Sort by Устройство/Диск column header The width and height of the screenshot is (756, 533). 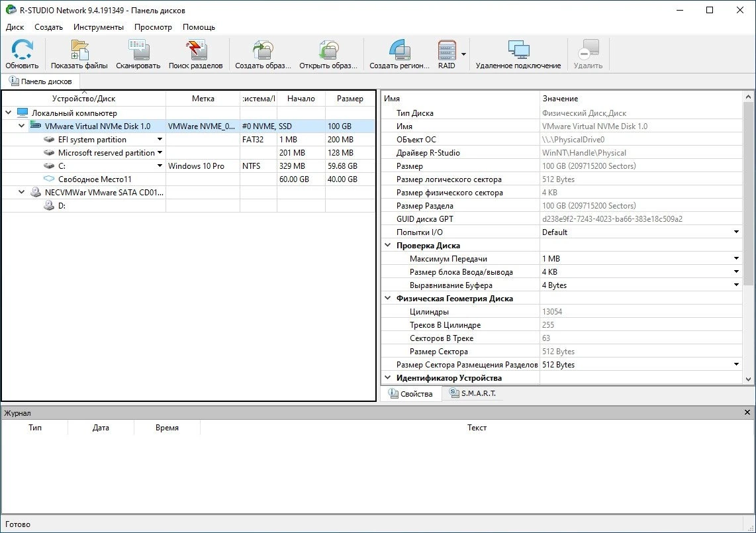[84, 99]
